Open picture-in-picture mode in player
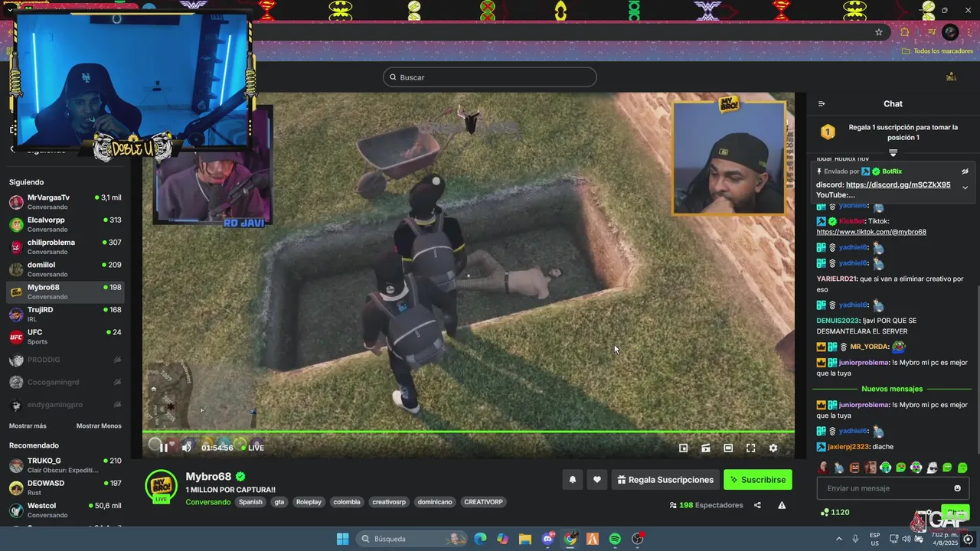This screenshot has height=551, width=980. coord(684,448)
